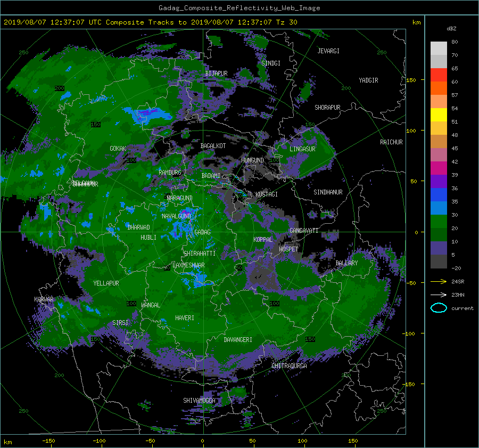Click the KARWAR city label

pyautogui.click(x=44, y=299)
